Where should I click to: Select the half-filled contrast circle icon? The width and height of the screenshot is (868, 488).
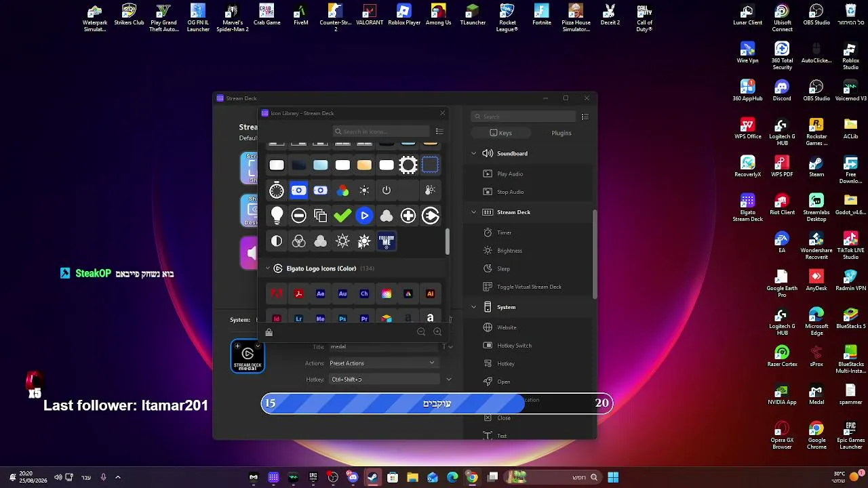277,241
